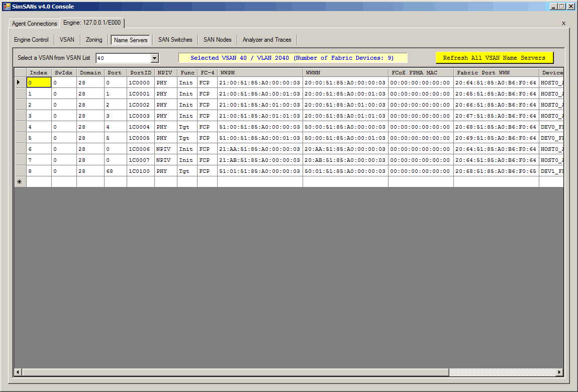Click the PortID cell 1C0100
This screenshot has height=392, width=578.
click(x=140, y=171)
